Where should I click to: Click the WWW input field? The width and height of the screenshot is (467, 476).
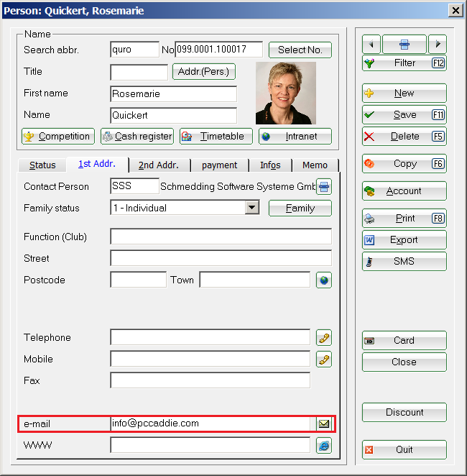click(x=210, y=445)
